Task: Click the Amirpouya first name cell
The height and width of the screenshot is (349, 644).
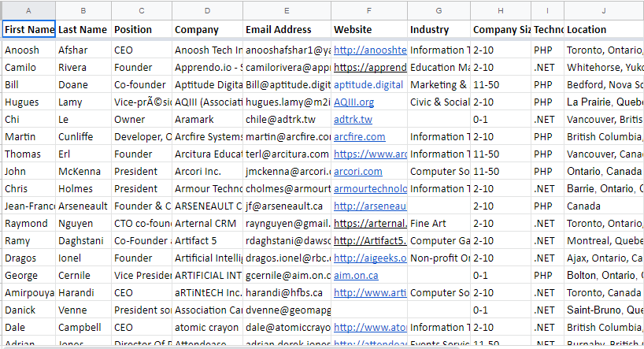Action: click(x=29, y=293)
